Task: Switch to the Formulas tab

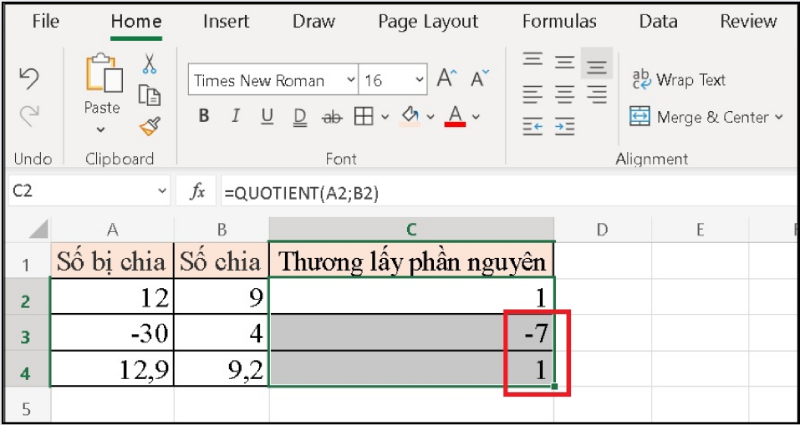Action: (559, 21)
